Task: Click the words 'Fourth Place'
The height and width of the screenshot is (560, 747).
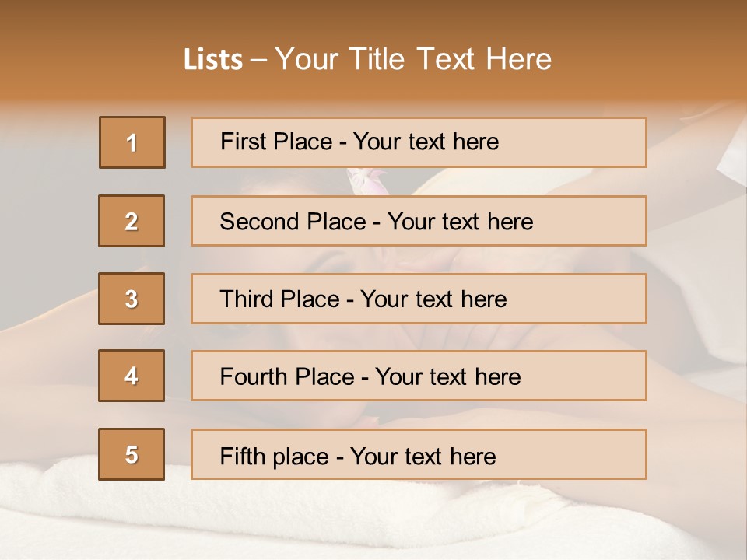Action: pos(286,377)
